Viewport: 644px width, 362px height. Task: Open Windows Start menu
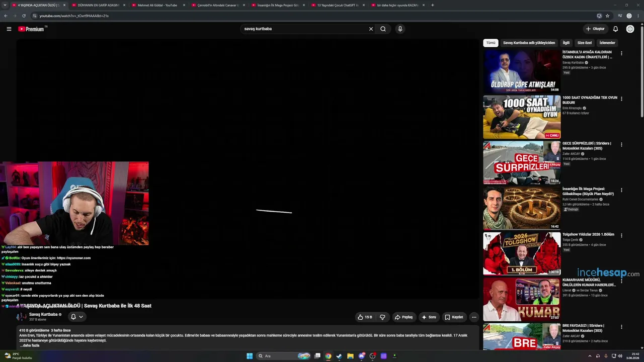pyautogui.click(x=250, y=356)
